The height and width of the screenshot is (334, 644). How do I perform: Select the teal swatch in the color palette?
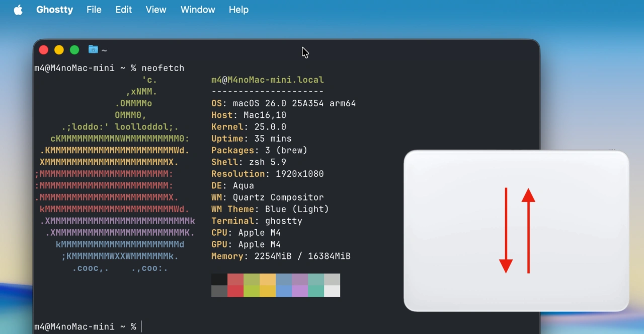click(x=316, y=279)
